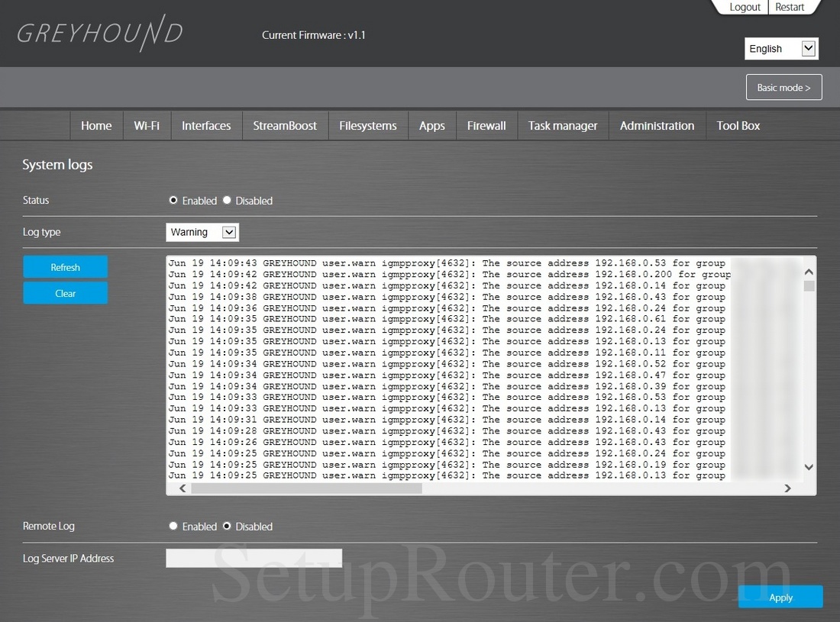Open the Administration page
The width and height of the screenshot is (840, 622).
point(657,125)
